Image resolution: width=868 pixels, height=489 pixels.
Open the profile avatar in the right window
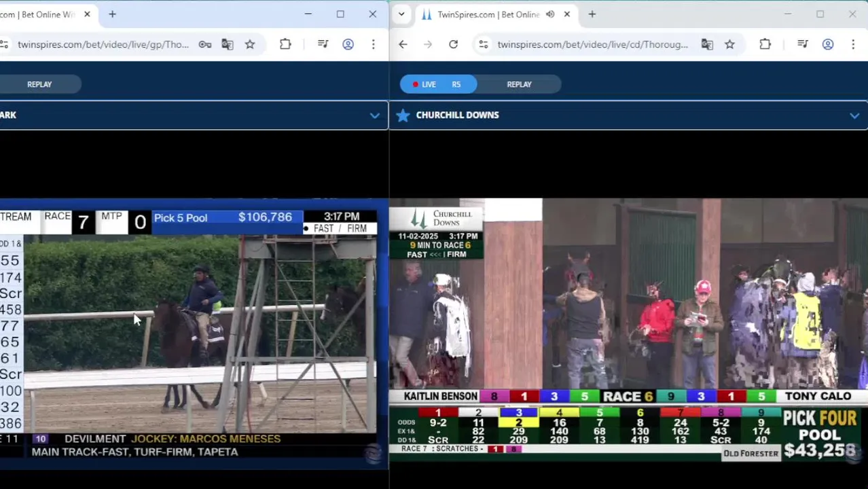tap(827, 44)
